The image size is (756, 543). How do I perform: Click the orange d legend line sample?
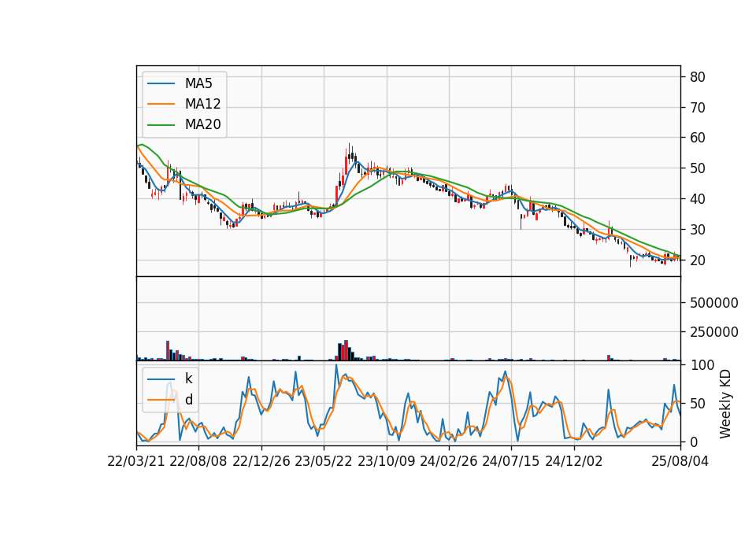click(161, 400)
